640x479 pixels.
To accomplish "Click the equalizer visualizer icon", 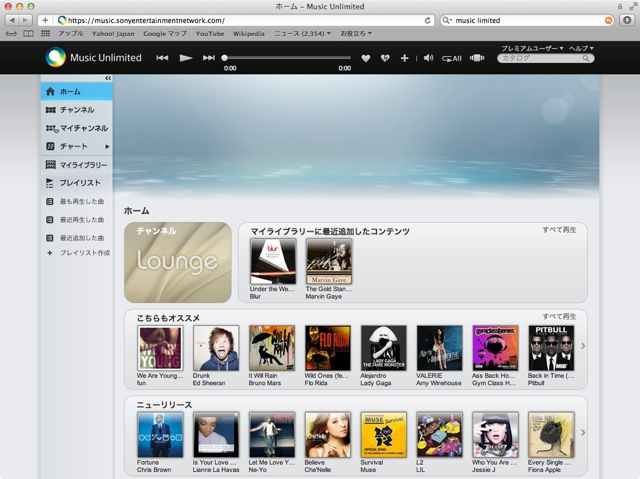I will point(477,58).
